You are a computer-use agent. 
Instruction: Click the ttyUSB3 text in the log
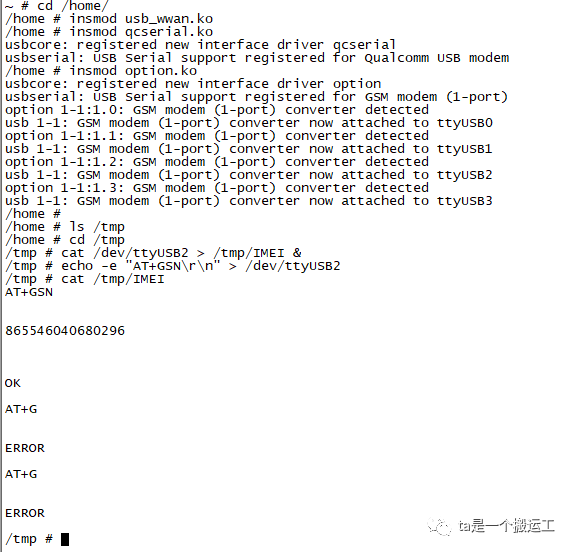pos(465,201)
